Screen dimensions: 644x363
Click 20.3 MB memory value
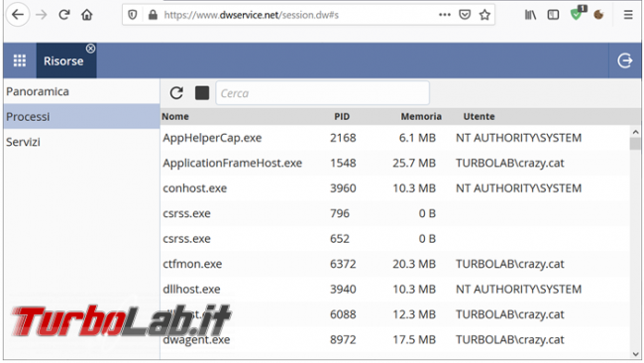(414, 264)
